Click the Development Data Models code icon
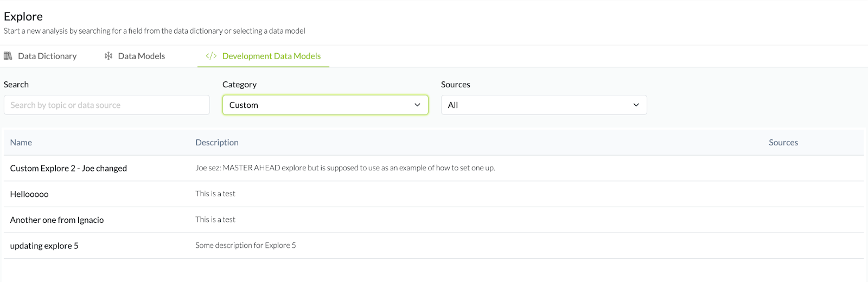The image size is (868, 282). click(x=211, y=56)
